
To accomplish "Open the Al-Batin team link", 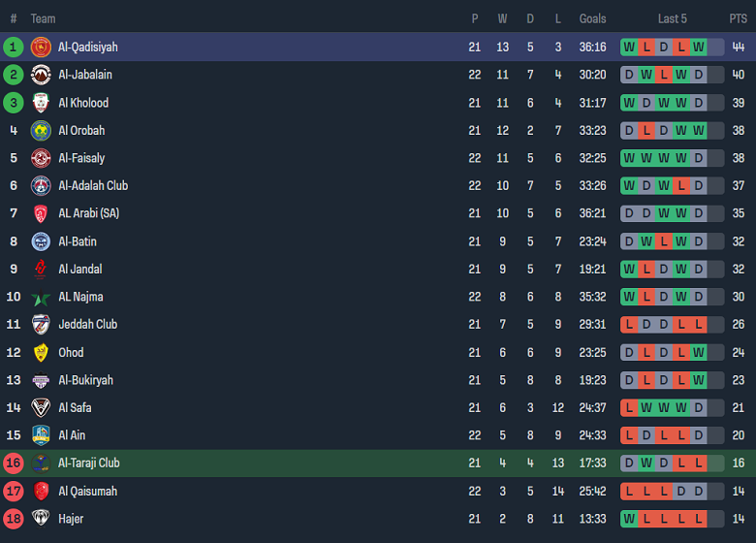I will (x=78, y=241).
